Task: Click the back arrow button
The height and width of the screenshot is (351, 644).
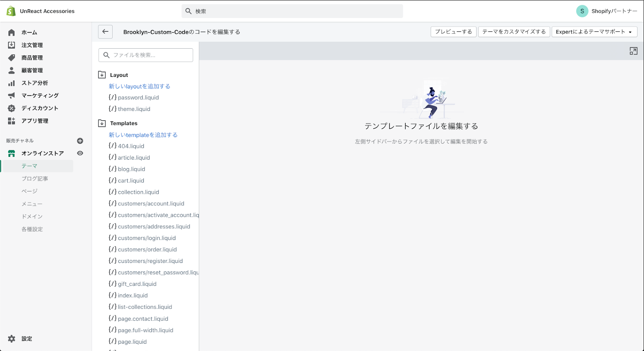Action: (105, 32)
